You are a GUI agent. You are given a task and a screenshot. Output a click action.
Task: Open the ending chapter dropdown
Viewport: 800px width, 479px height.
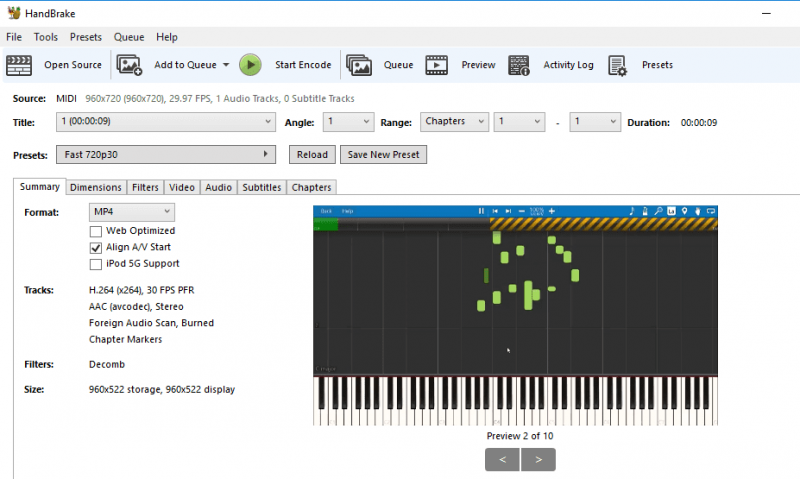pos(595,122)
